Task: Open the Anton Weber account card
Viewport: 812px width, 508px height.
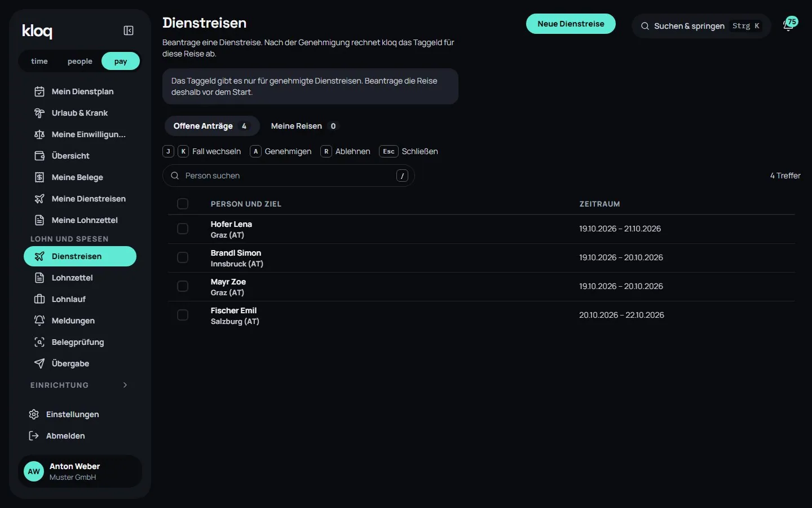Action: pos(80,471)
